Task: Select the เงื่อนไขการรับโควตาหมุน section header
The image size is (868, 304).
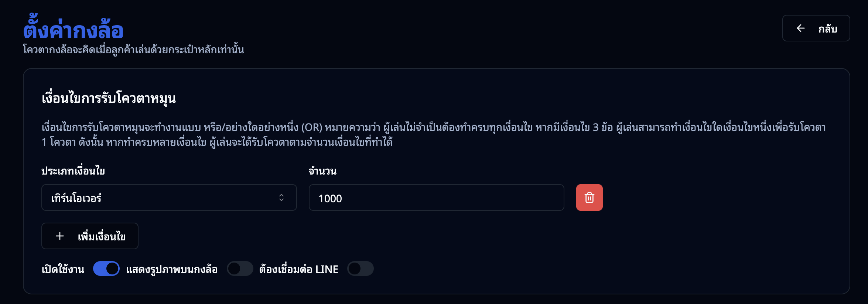Action: pyautogui.click(x=109, y=98)
